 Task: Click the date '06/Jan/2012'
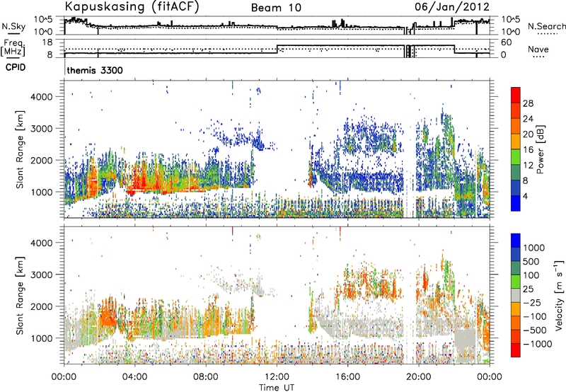[452, 7]
